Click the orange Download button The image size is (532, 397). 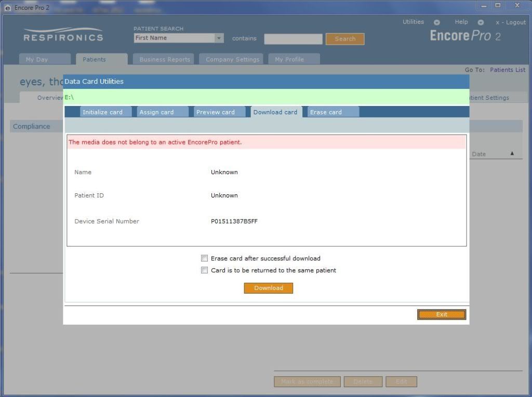click(269, 288)
